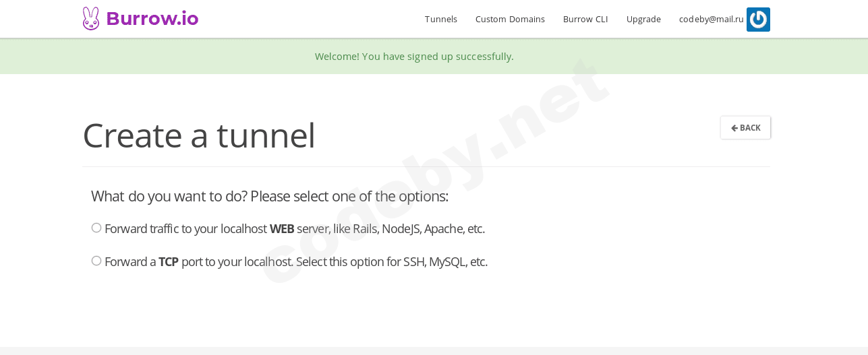The image size is (868, 355).
Task: Click the bold WEB word in first option
Action: click(x=282, y=229)
